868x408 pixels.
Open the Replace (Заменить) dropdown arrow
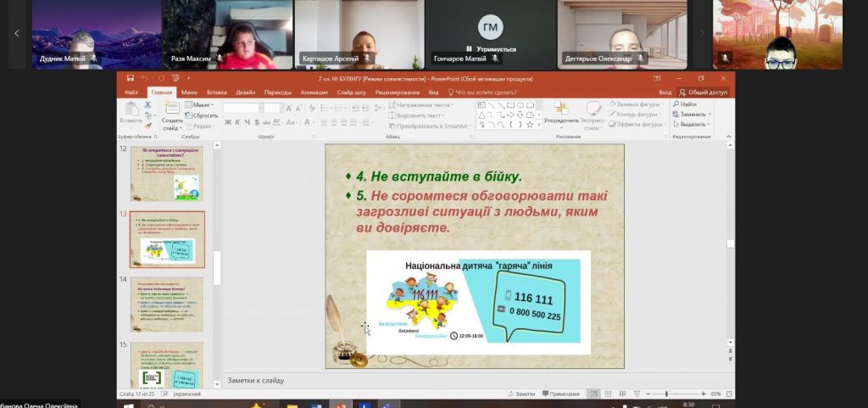pos(710,114)
